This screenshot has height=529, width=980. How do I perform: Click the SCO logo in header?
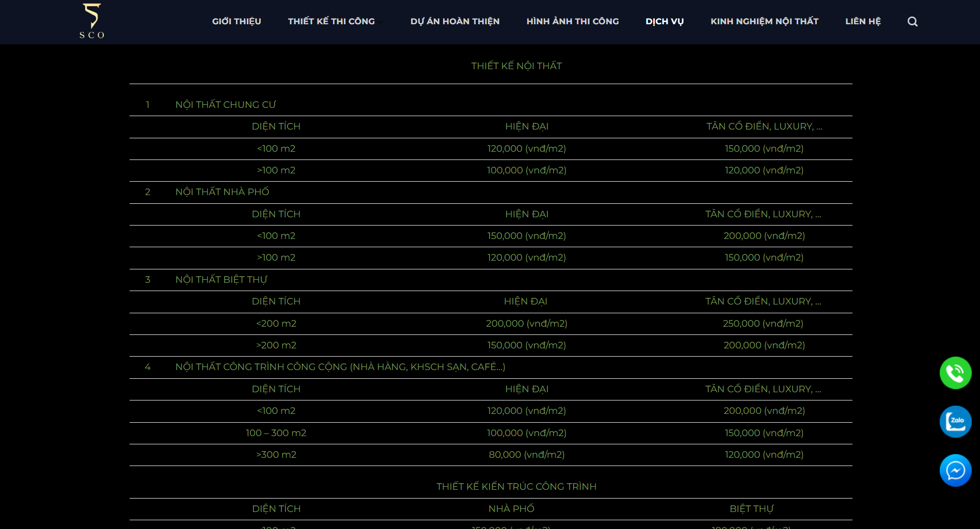92,21
